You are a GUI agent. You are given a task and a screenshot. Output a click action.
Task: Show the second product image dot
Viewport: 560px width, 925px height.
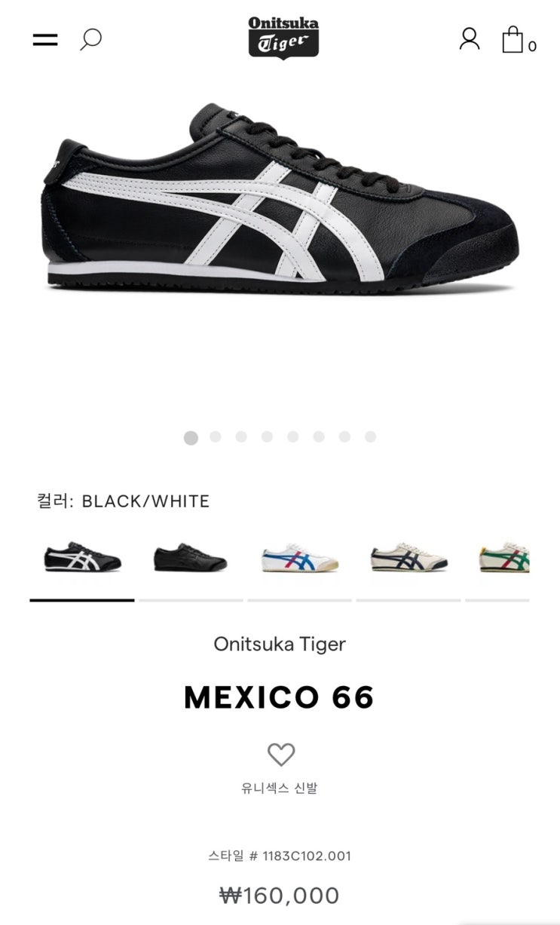point(216,436)
